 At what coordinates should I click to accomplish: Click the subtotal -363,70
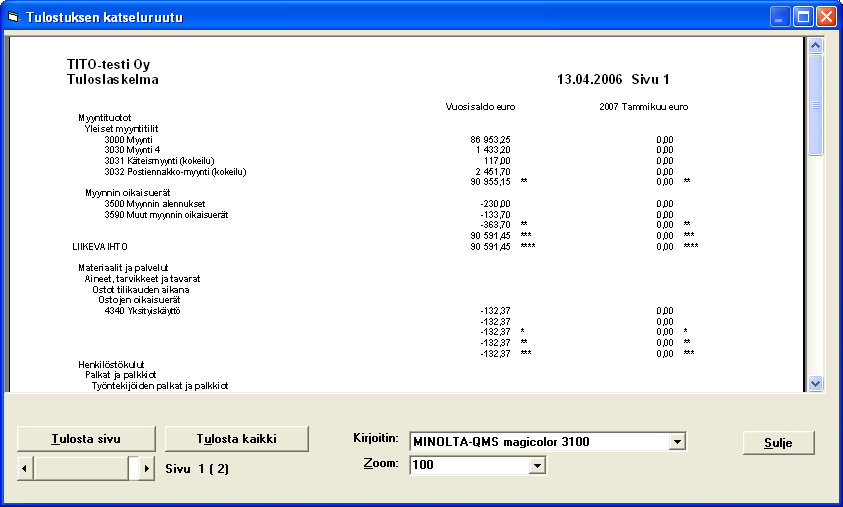tap(495, 225)
